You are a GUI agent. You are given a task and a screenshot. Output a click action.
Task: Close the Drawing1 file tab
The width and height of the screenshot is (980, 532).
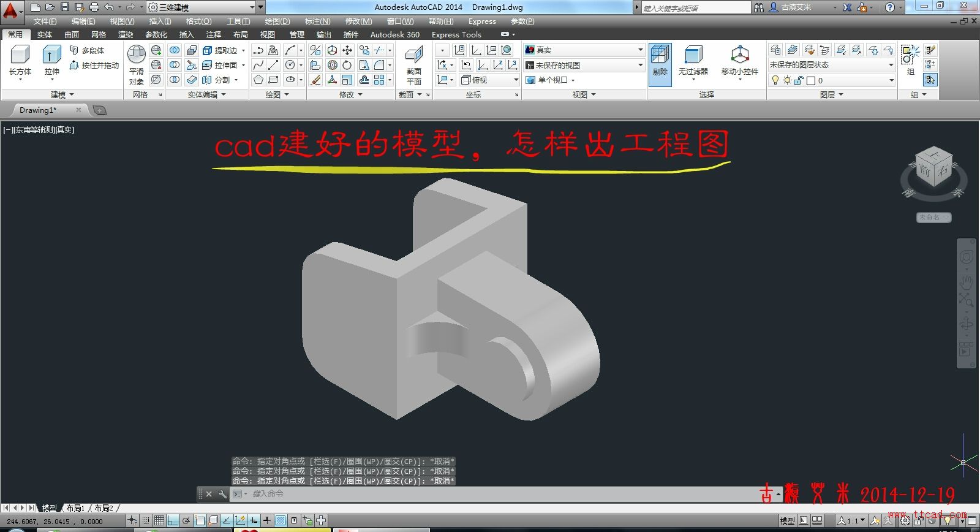coord(78,110)
